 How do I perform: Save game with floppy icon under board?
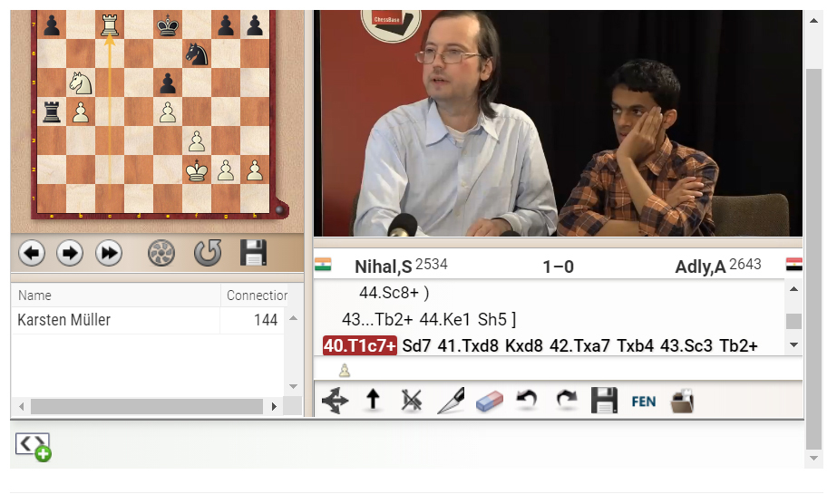coord(254,253)
